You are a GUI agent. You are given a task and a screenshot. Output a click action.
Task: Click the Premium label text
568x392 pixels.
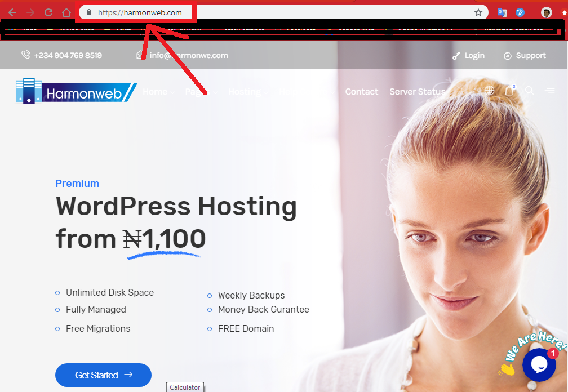pyautogui.click(x=77, y=184)
